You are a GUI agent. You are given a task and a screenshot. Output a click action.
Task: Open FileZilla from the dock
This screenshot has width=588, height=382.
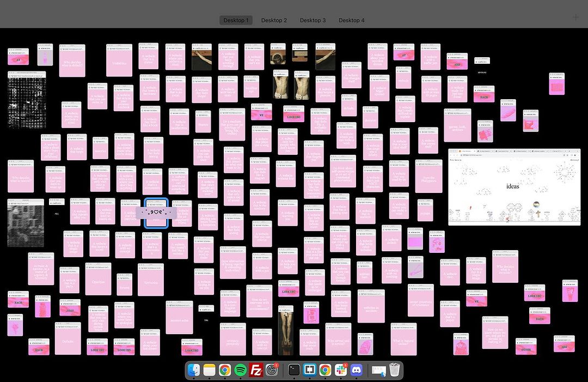(x=256, y=371)
